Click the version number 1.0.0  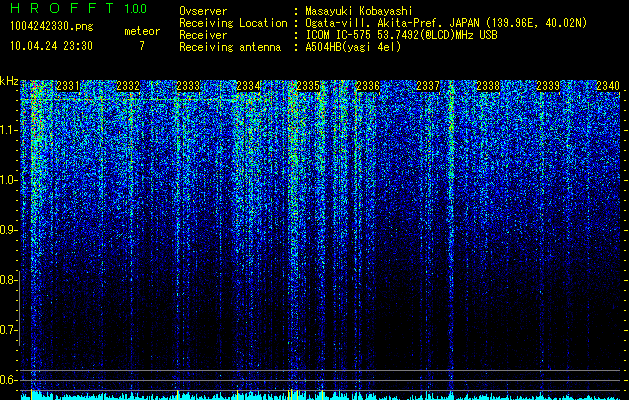(136, 8)
